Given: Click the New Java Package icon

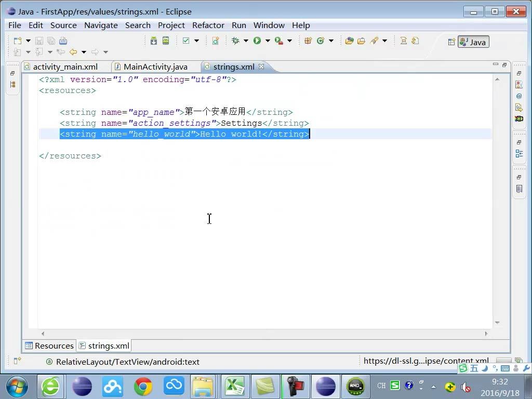Looking at the screenshot, I should 308,41.
